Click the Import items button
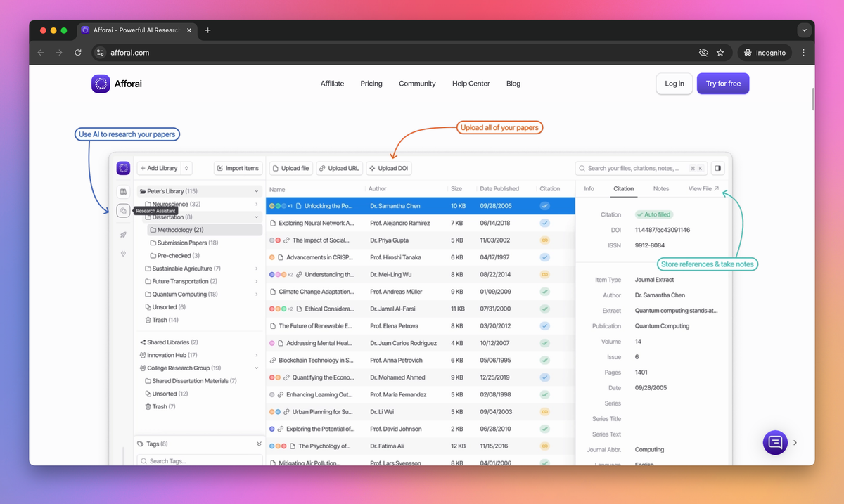The width and height of the screenshot is (844, 504). pos(238,168)
